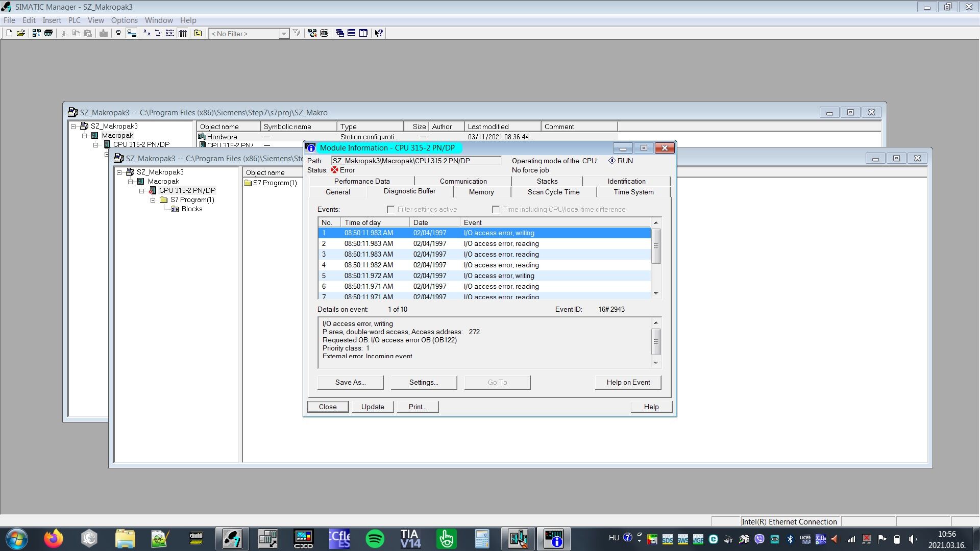This screenshot has height=551, width=980.
Task: Click the Help on Event button
Action: 628,382
